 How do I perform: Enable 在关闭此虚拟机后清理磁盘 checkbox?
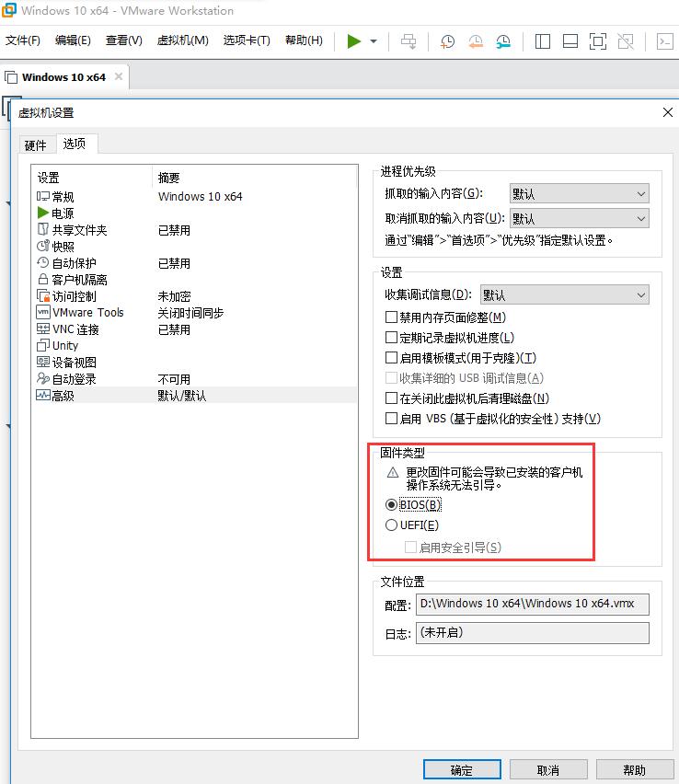392,398
